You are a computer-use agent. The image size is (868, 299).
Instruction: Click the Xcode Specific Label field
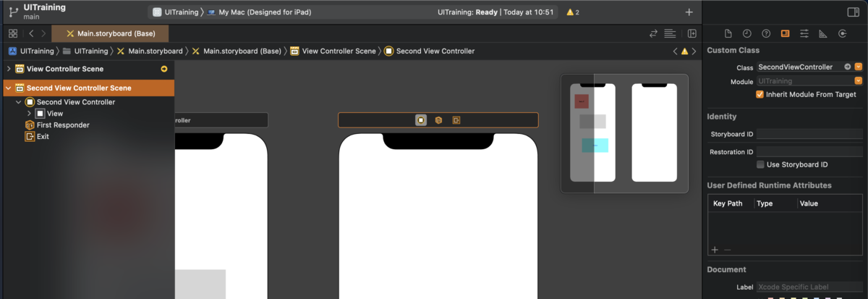809,287
